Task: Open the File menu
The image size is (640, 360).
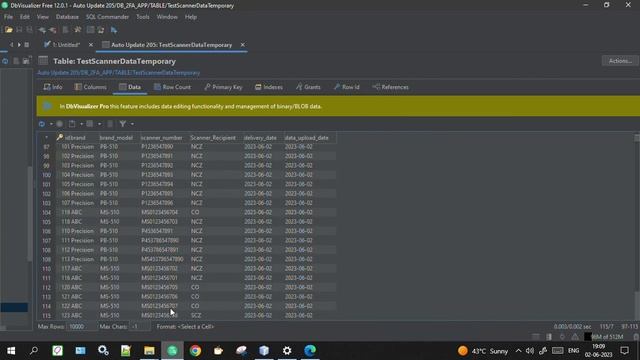Action: [8, 17]
